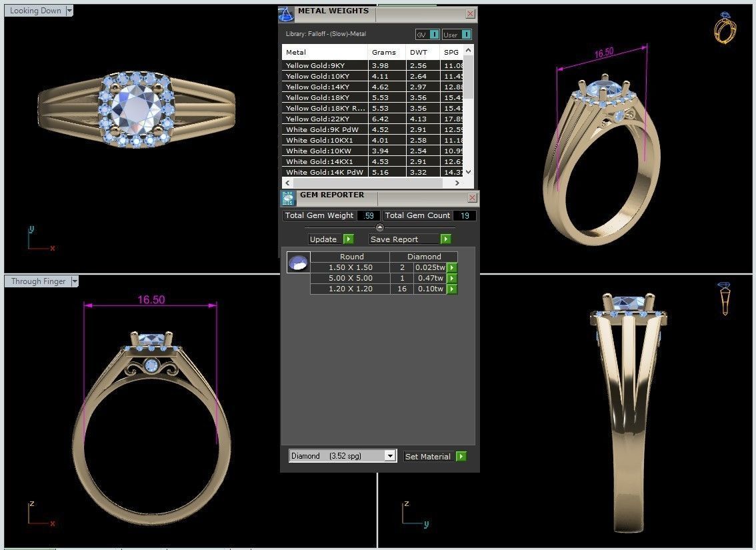Click the Round shape header
Screen dimensions: 756x550
pos(351,257)
